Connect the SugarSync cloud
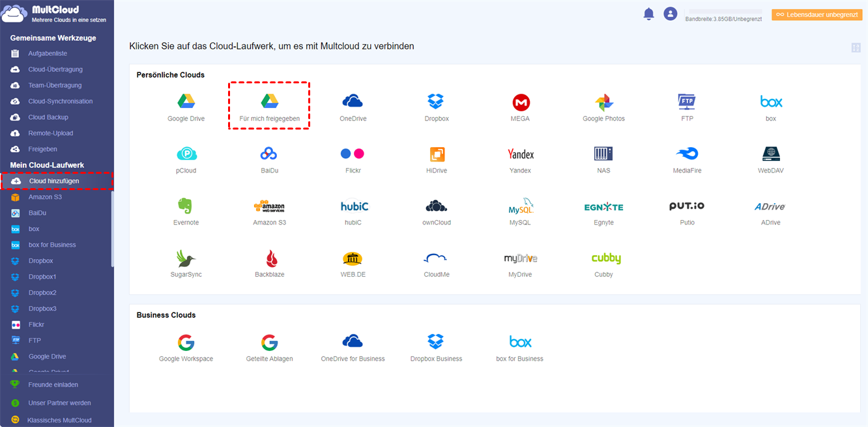 pyautogui.click(x=186, y=264)
